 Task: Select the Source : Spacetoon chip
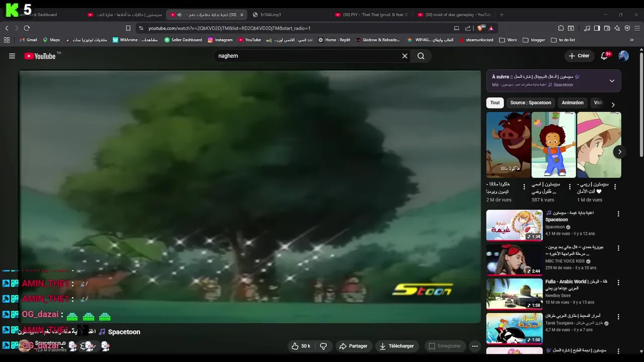pos(531,103)
